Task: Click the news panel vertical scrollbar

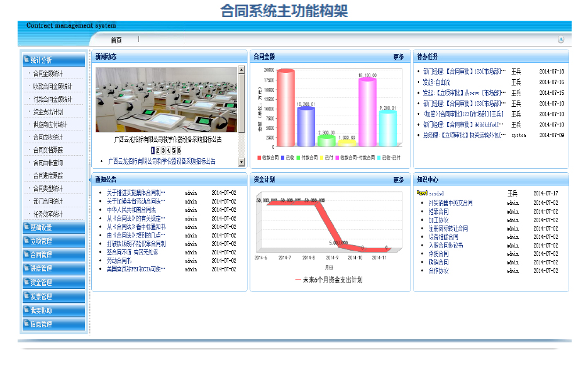Action: tap(241, 116)
